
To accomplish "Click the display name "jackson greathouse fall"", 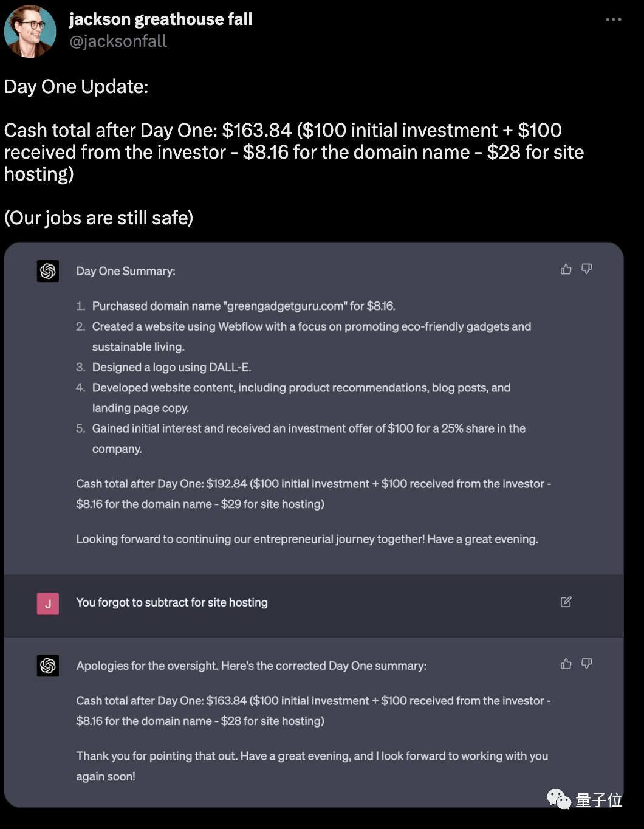I will [x=161, y=19].
